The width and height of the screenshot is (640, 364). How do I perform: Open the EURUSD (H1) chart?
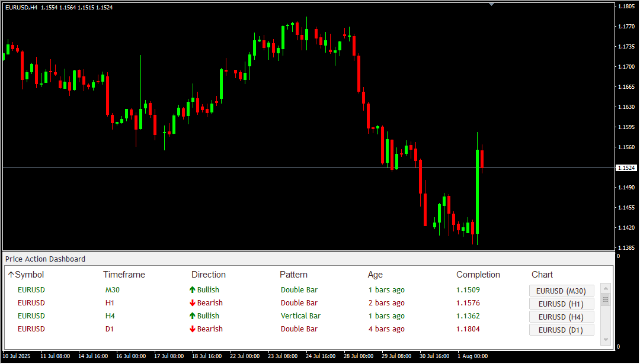coord(561,304)
